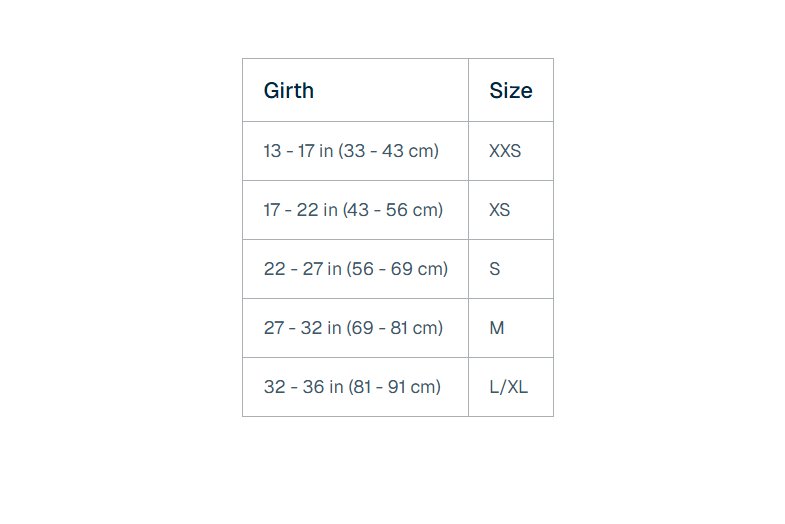Screen dimensions: 785x524
Task: Select the L/XL size cell
Action: click(x=508, y=387)
